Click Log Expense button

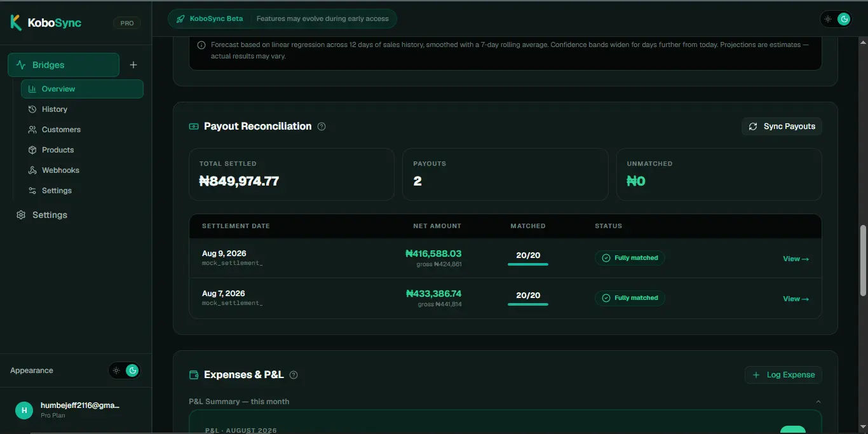pyautogui.click(x=783, y=375)
